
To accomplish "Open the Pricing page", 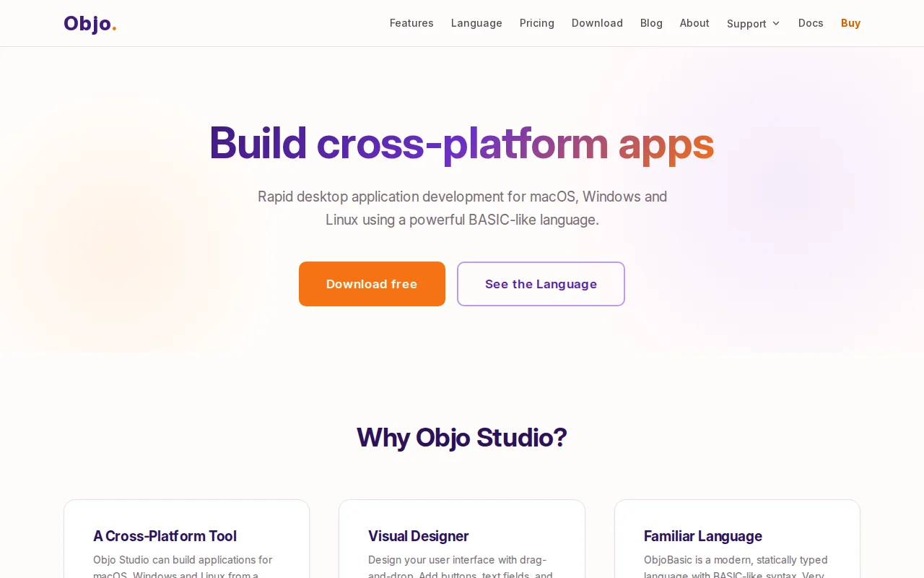I will 537,23.
